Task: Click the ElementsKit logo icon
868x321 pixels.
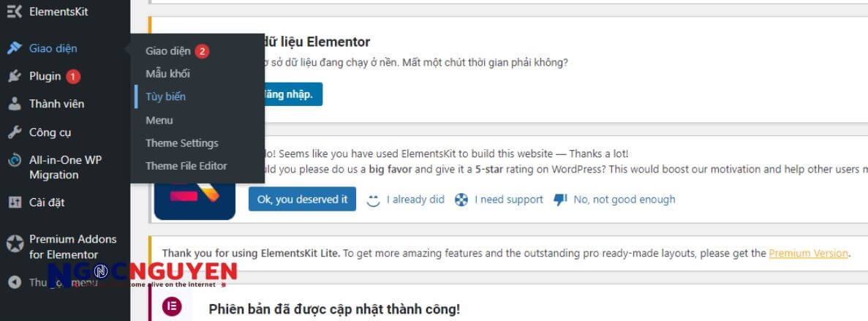Action: click(14, 12)
